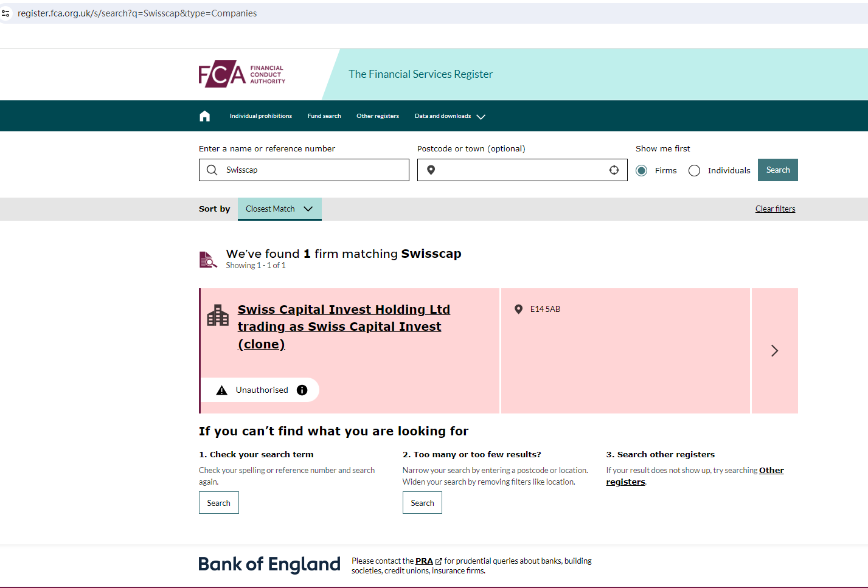
Task: Open Swiss Capital Invest Holding Ltd result
Action: pyautogui.click(x=344, y=327)
